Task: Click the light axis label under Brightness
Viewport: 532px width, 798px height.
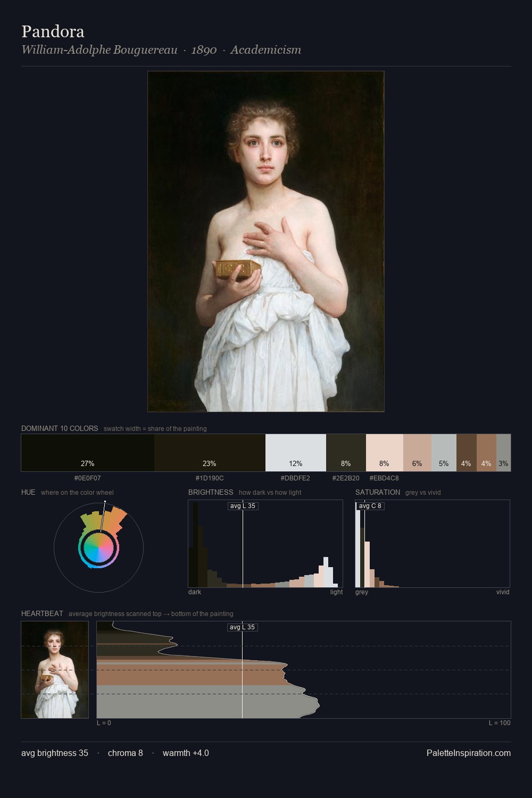Action: point(336,592)
